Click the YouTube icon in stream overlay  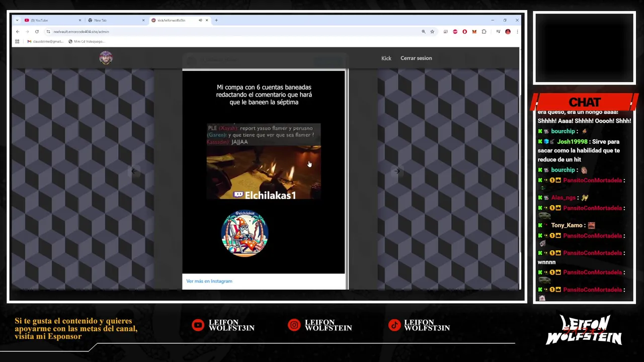pos(198,325)
